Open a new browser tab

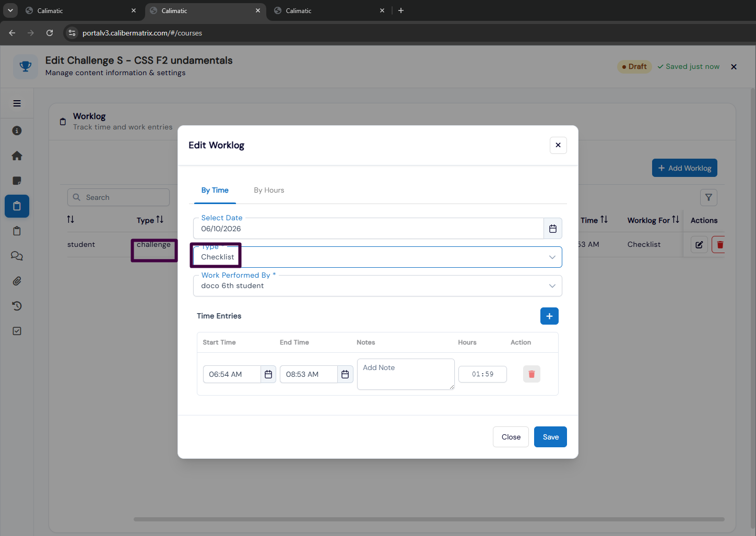coord(401,10)
